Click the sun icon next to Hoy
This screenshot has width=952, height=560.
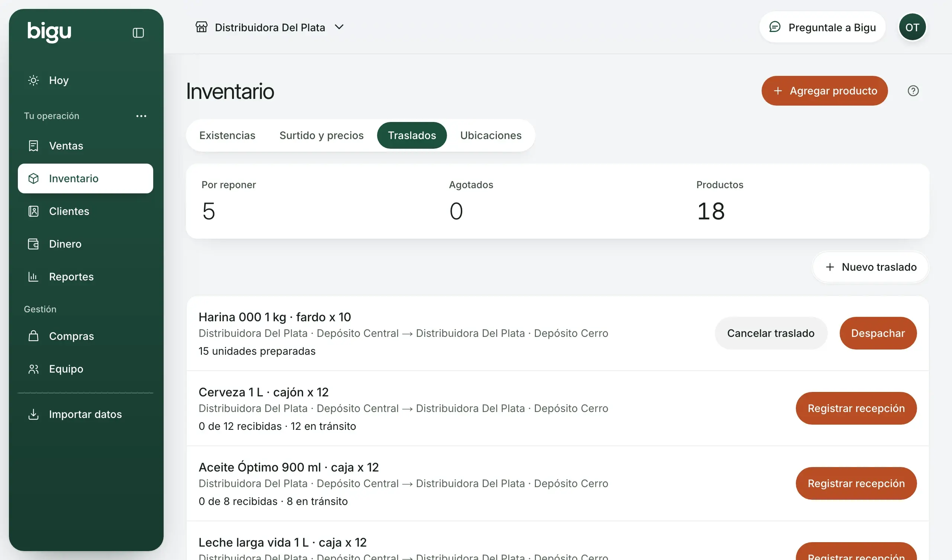coord(33,80)
